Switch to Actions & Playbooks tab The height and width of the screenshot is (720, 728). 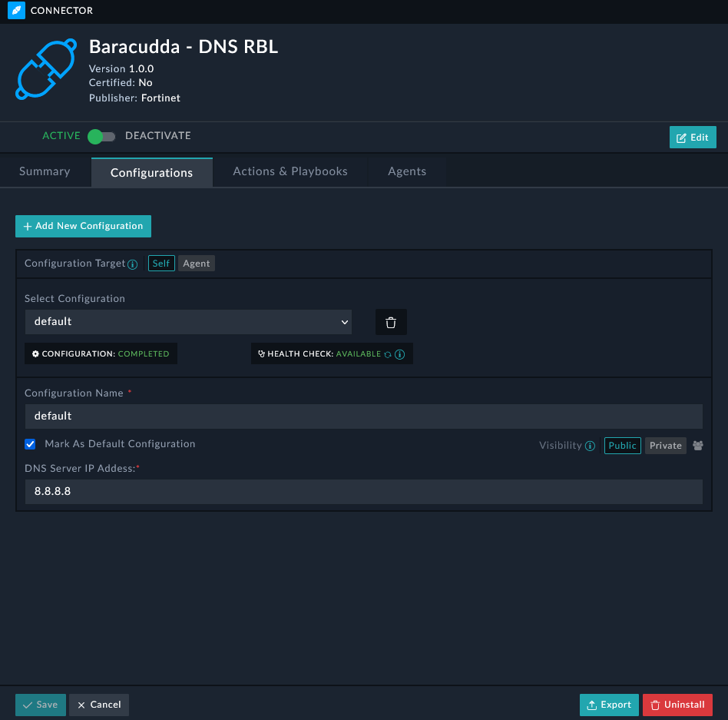(290, 171)
